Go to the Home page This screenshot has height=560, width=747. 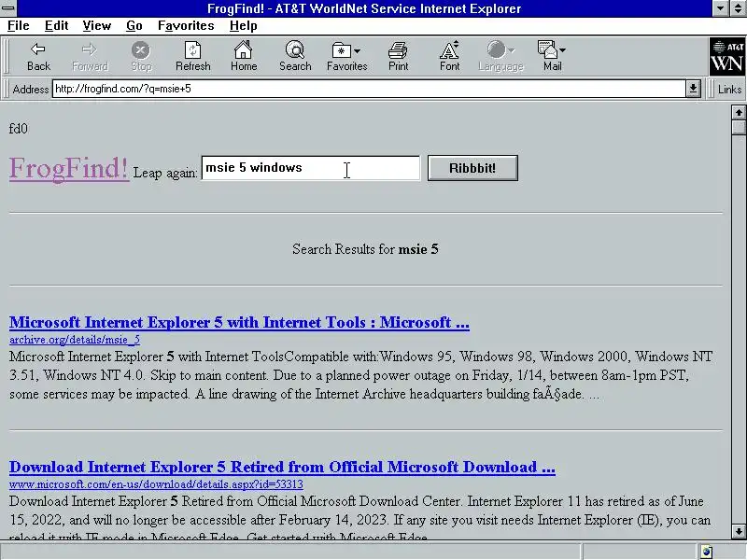click(244, 56)
